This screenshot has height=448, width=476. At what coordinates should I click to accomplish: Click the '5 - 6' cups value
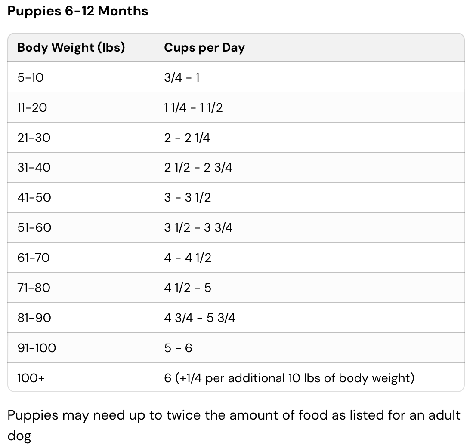coord(178,347)
